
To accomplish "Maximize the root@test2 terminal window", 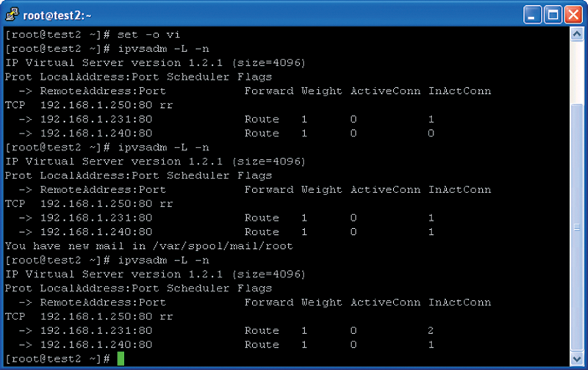I will pyautogui.click(x=553, y=15).
